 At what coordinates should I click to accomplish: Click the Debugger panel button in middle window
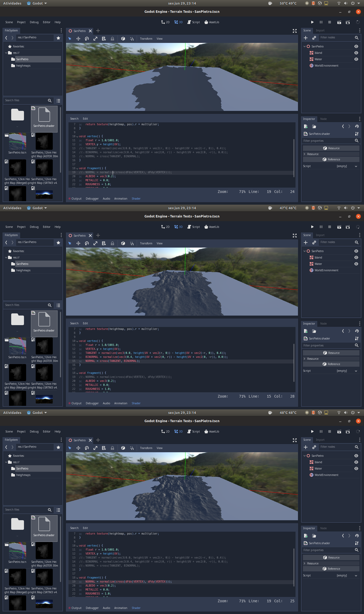(92, 403)
